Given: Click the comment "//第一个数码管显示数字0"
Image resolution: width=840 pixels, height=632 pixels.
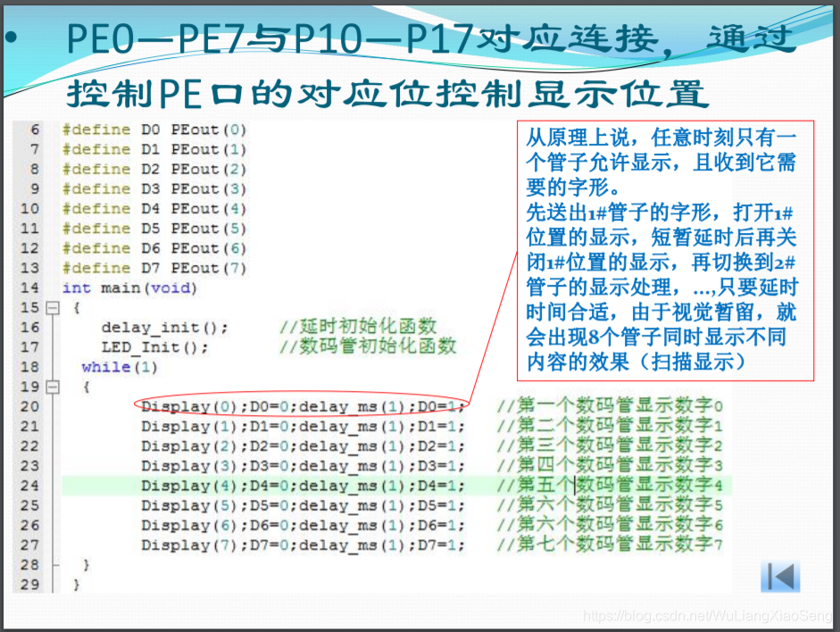Looking at the screenshot, I should pos(610,406).
